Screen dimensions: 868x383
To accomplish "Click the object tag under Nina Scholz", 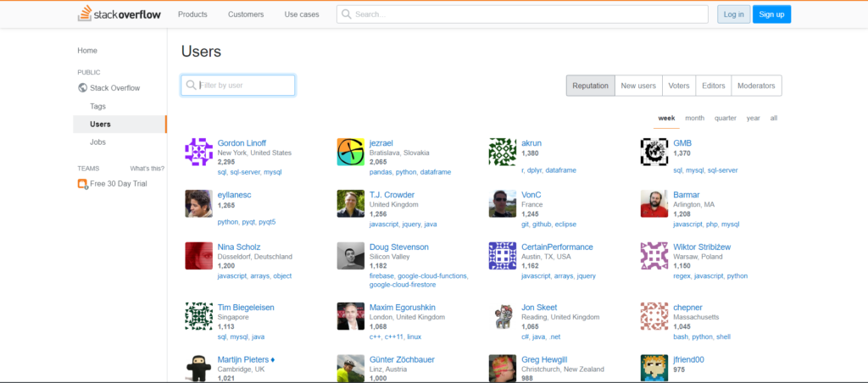I will click(282, 276).
